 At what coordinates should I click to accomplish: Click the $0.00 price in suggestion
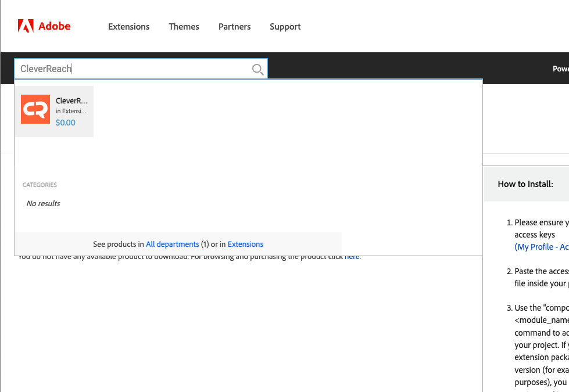[x=66, y=123]
